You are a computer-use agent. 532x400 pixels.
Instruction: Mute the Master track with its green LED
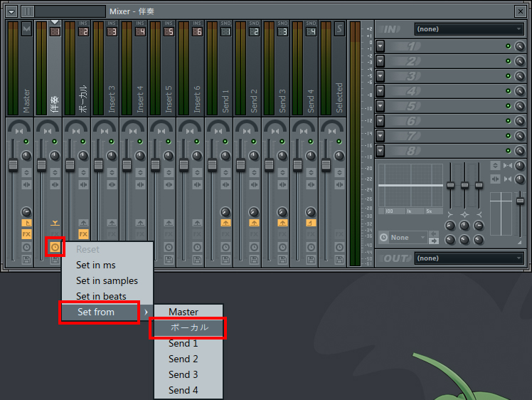point(26,142)
